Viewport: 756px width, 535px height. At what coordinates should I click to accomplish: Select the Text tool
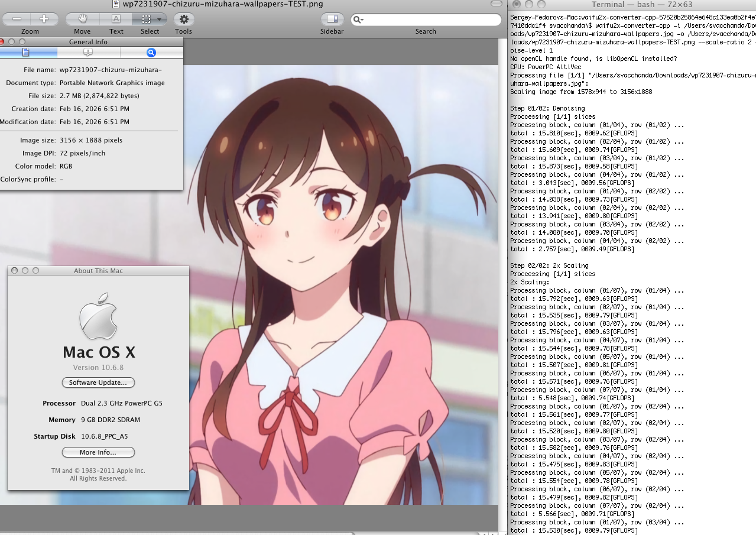(x=116, y=19)
